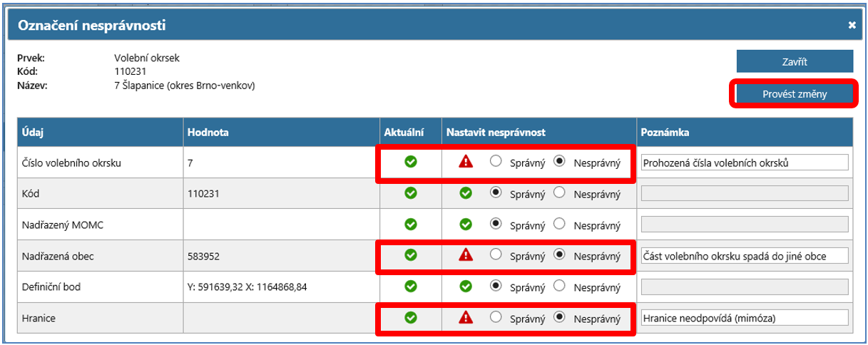Click green check icon in Aktuální for Kód
Viewport: 868px width, 345px height.
click(410, 193)
